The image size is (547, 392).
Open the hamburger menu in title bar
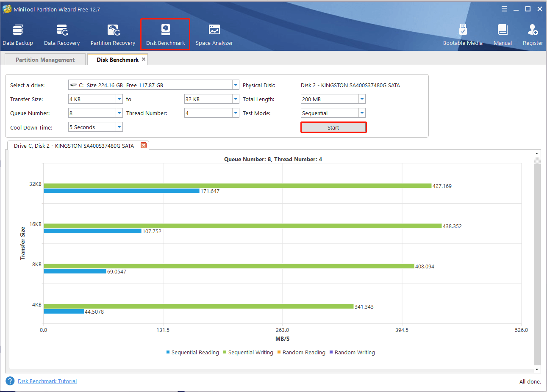click(504, 9)
